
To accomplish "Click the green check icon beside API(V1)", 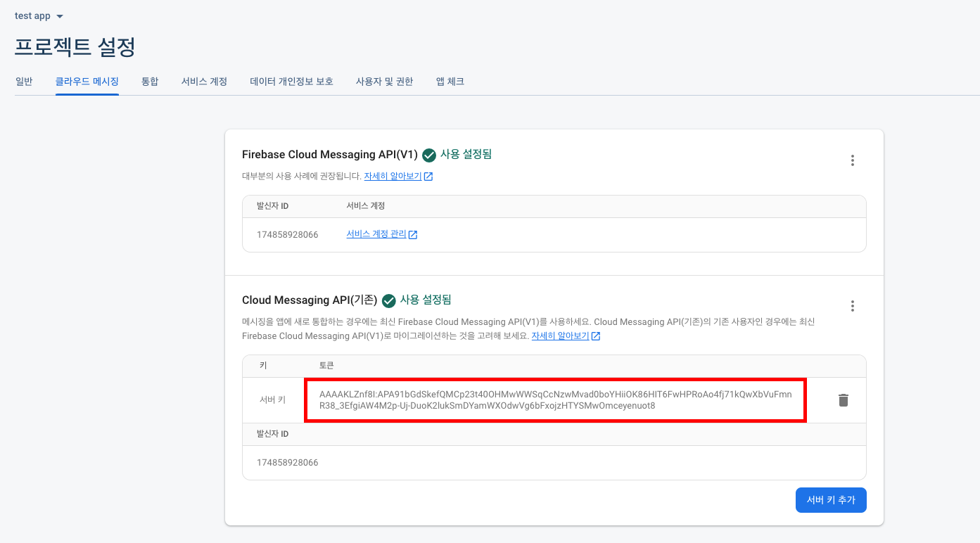I will click(x=429, y=155).
